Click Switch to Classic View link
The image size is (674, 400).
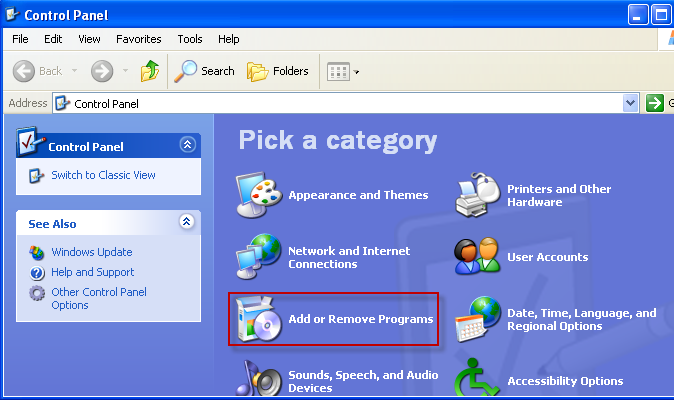click(103, 175)
